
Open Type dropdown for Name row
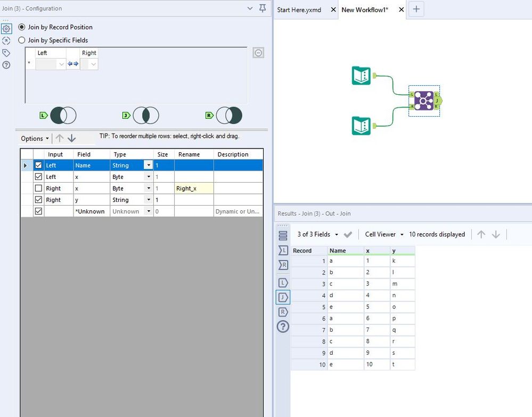coord(148,165)
